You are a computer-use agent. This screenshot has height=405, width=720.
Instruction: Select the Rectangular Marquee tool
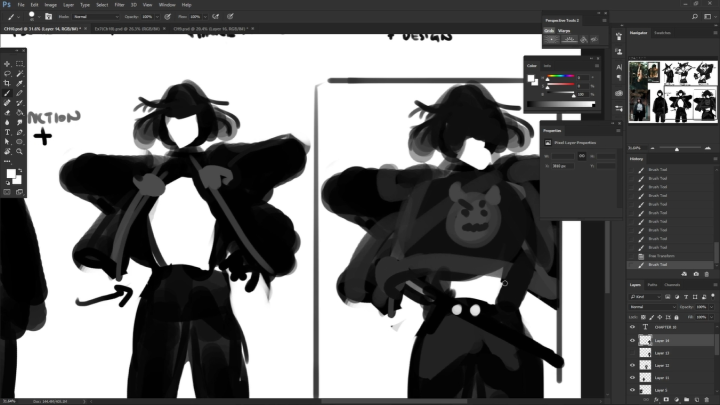pos(19,64)
